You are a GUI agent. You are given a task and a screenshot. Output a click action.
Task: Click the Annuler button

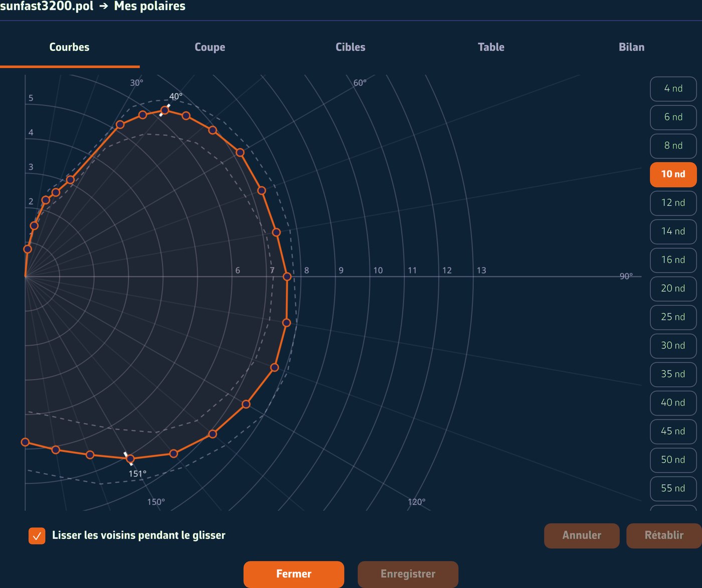point(582,536)
